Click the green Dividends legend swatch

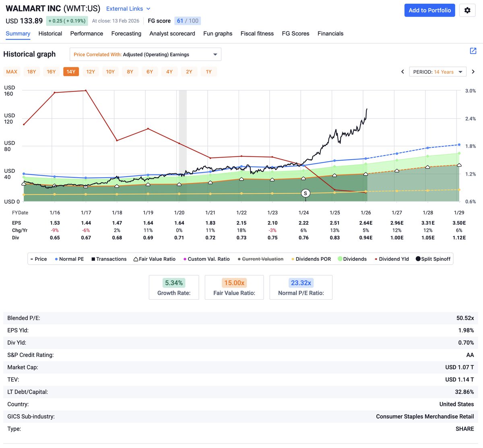click(341, 259)
